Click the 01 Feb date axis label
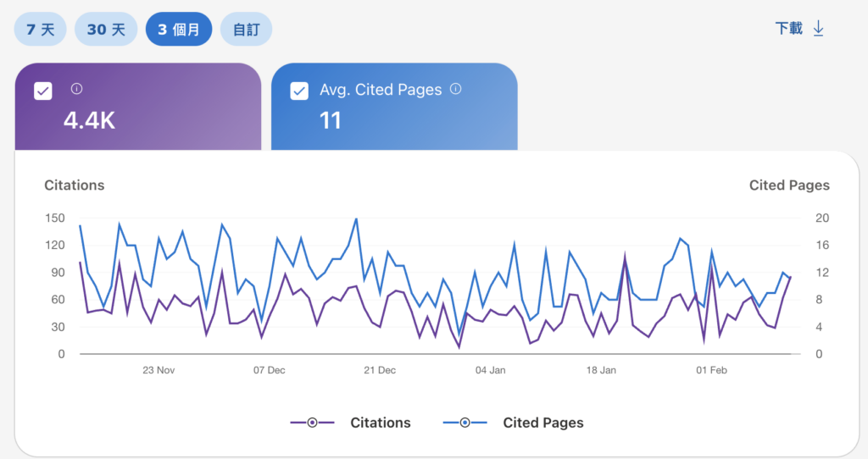868x459 pixels. [711, 370]
